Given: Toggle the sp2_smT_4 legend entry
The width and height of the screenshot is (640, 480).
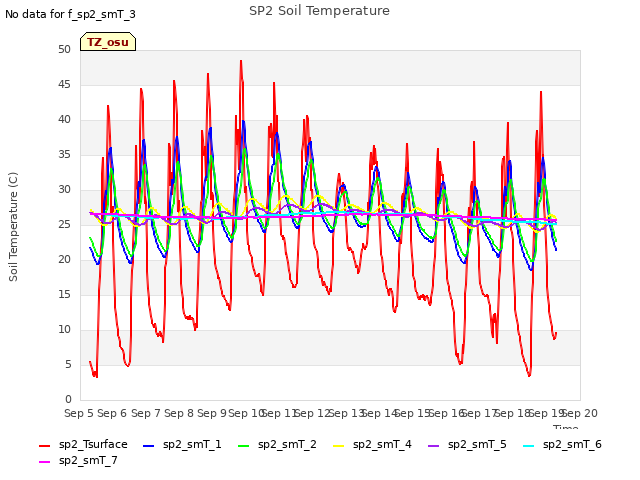Looking at the screenshot, I should coord(372,444).
